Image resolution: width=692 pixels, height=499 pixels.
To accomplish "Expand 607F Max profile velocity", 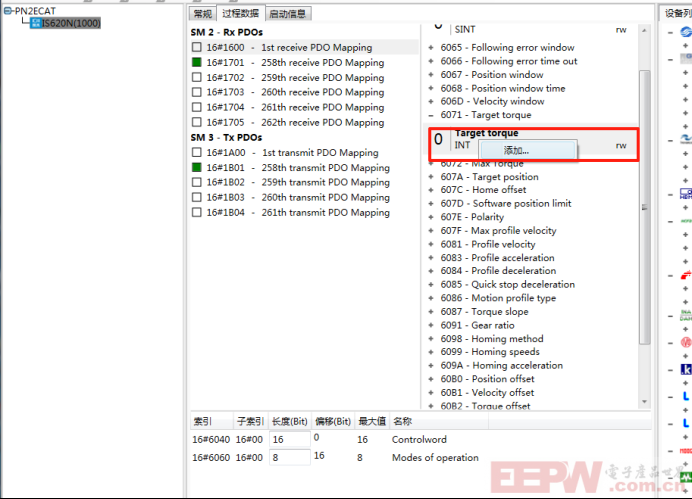I will coord(431,231).
